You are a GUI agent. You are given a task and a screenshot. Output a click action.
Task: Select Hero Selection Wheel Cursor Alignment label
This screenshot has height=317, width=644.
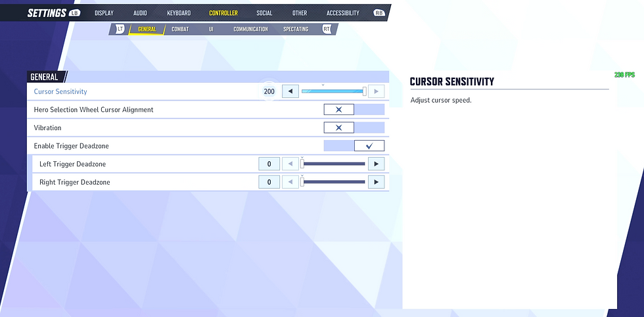tap(93, 110)
